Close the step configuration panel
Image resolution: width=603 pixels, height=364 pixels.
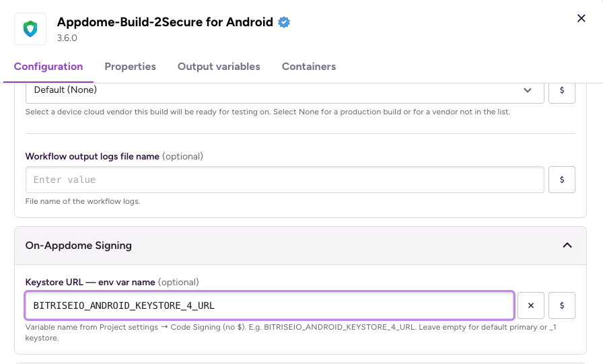coord(581,18)
